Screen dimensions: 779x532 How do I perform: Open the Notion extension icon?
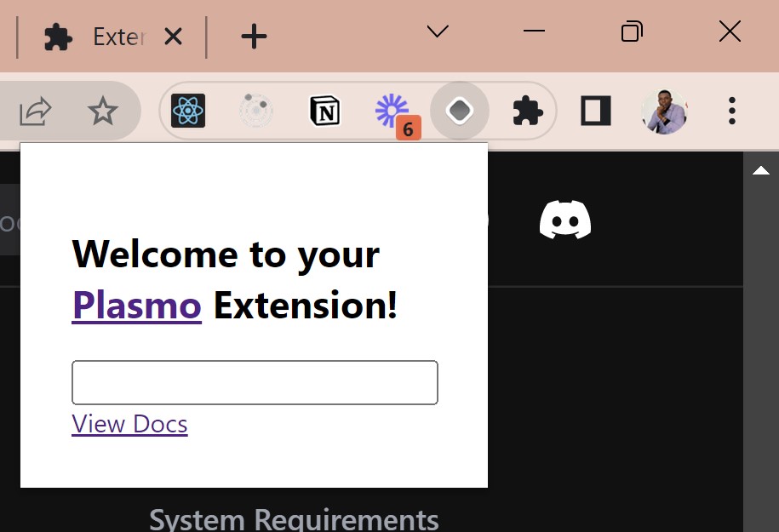point(324,111)
